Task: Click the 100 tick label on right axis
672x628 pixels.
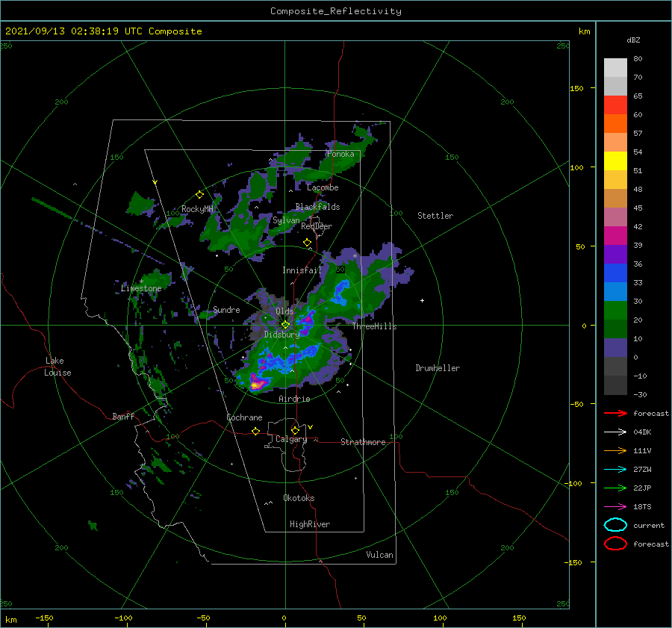Action: click(576, 167)
